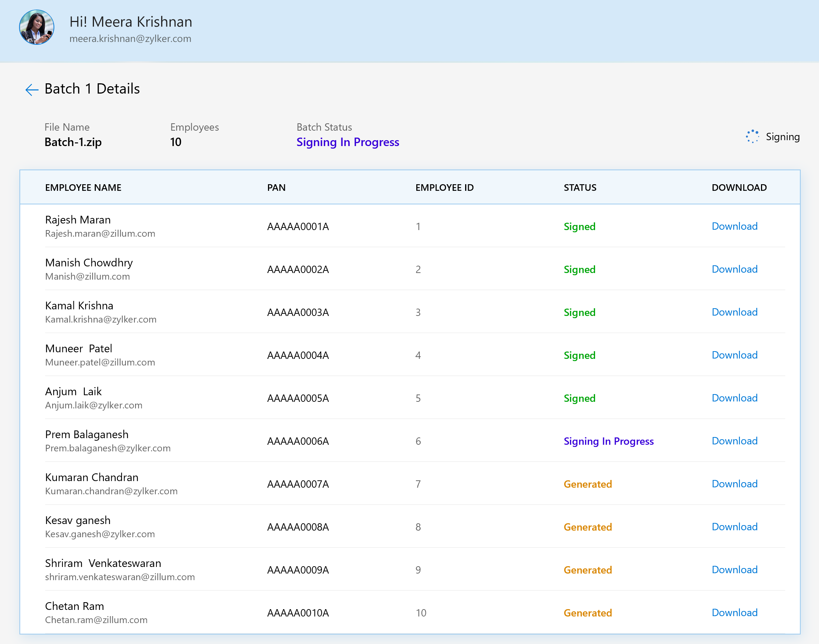Click the EMPLOYEE ID column header
The width and height of the screenshot is (819, 644).
[445, 188]
